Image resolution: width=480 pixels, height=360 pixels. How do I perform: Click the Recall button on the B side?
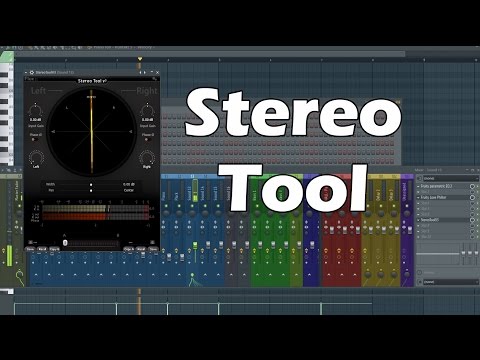141,249
